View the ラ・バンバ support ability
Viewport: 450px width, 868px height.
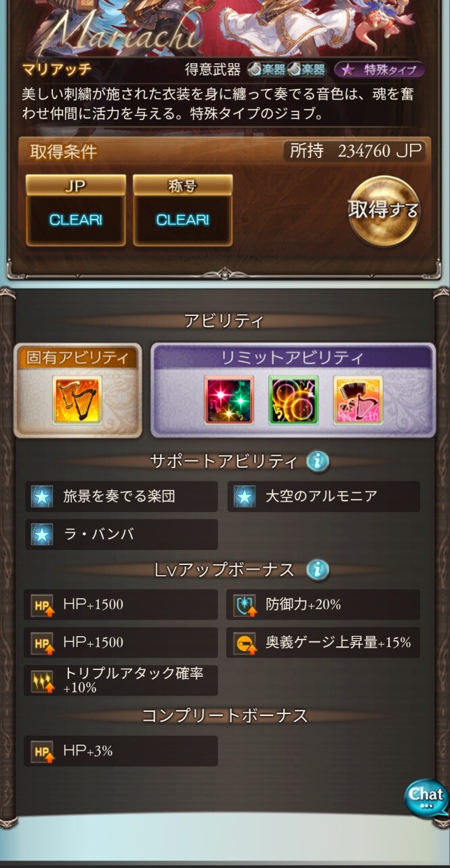coord(121,534)
